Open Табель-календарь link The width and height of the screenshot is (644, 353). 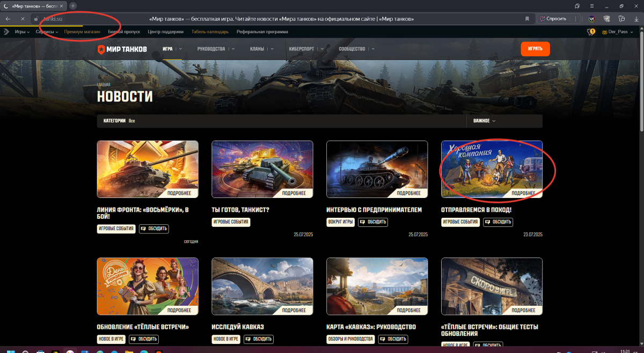tap(210, 32)
